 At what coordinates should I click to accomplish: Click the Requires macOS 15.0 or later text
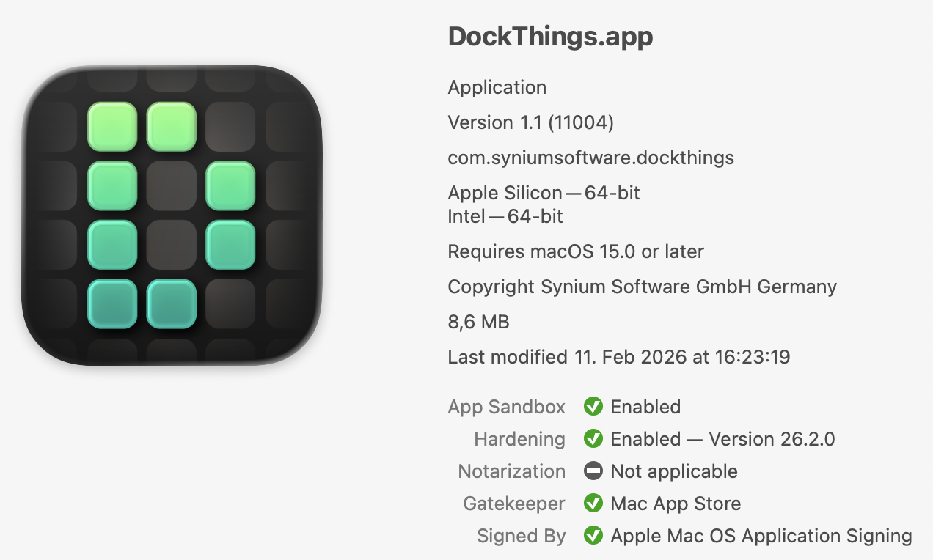576,251
